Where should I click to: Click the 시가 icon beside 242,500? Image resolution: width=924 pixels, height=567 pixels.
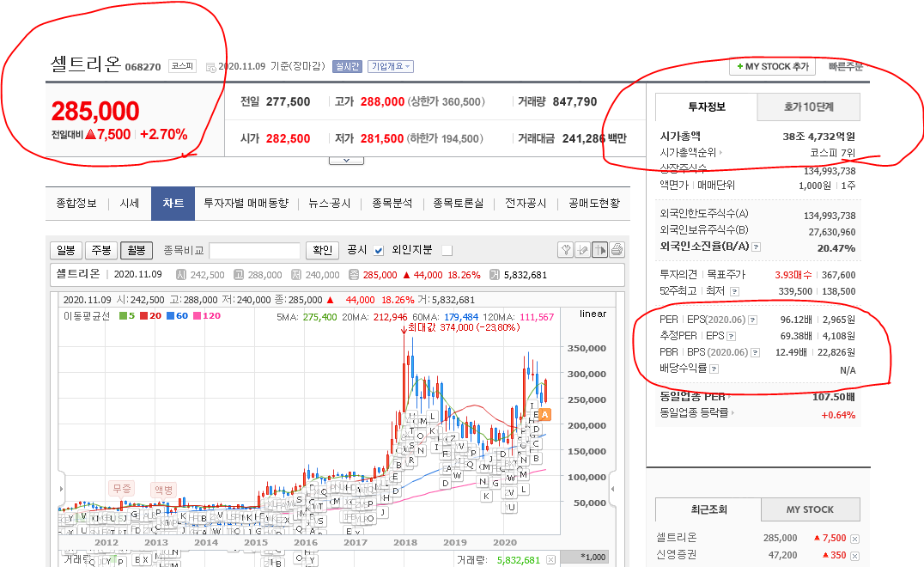pos(181,275)
